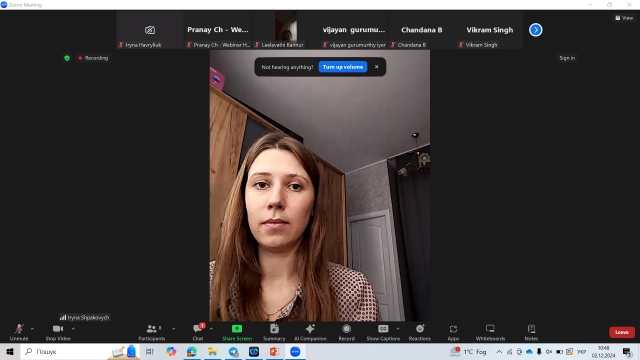Open the meeting Summary
Viewport: 640px width, 360px height.
click(274, 332)
